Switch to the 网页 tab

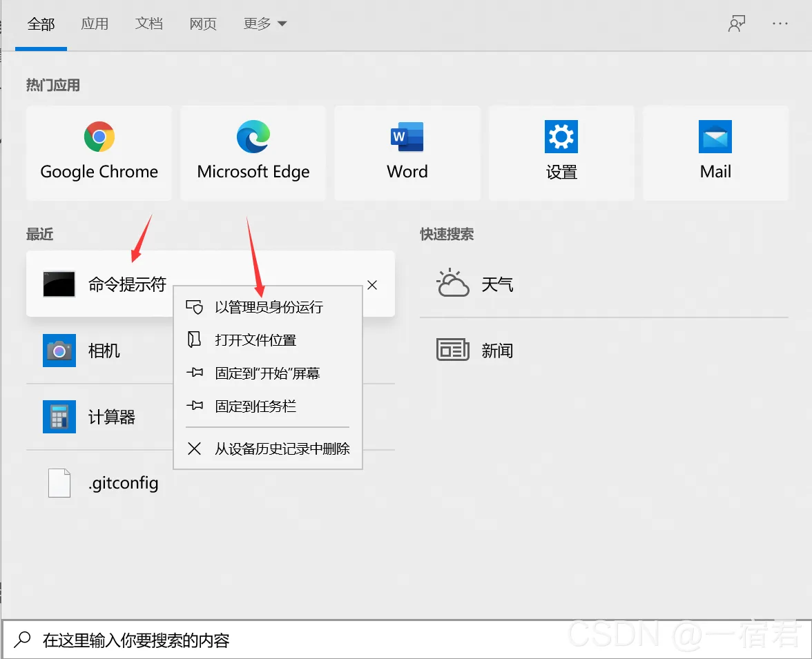pyautogui.click(x=203, y=24)
